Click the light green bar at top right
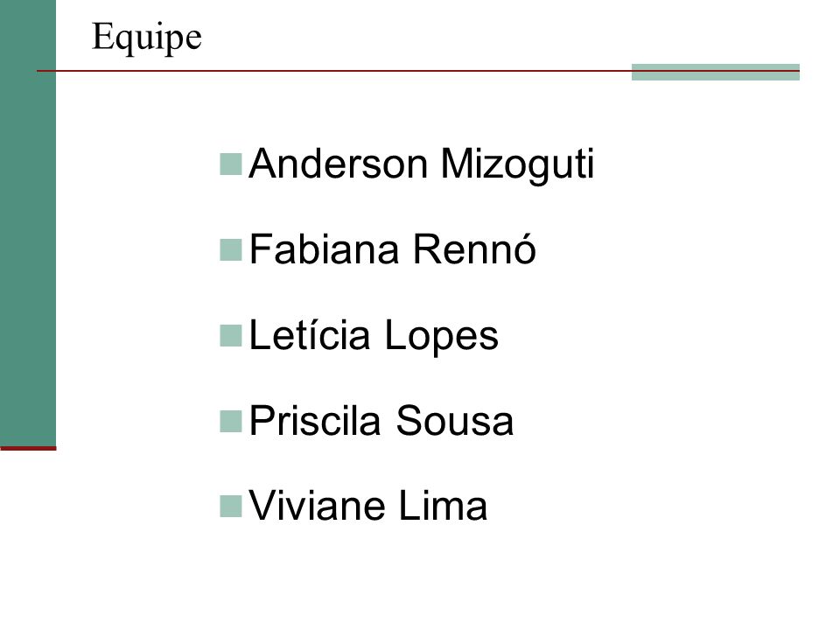 pos(716,73)
